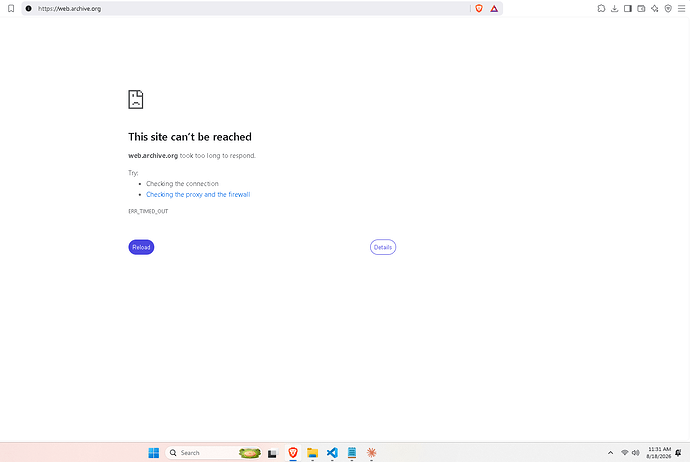
Task: Open the clock and date panel
Action: click(x=659, y=453)
